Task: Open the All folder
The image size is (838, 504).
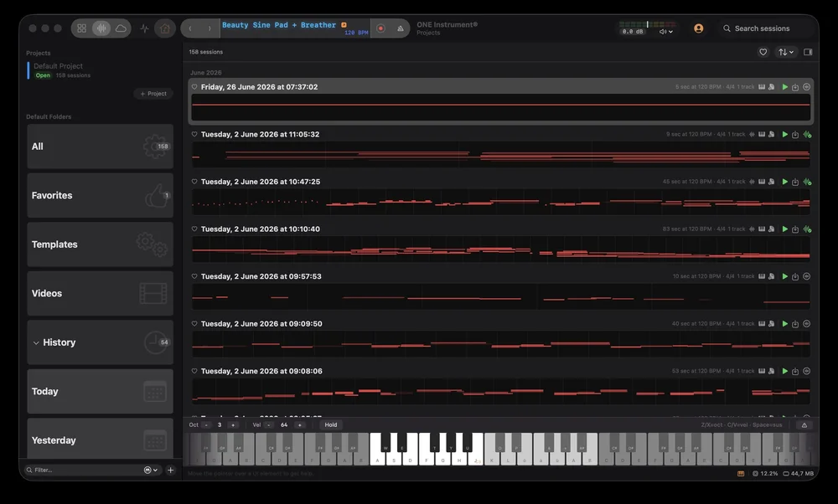Action: (100, 147)
